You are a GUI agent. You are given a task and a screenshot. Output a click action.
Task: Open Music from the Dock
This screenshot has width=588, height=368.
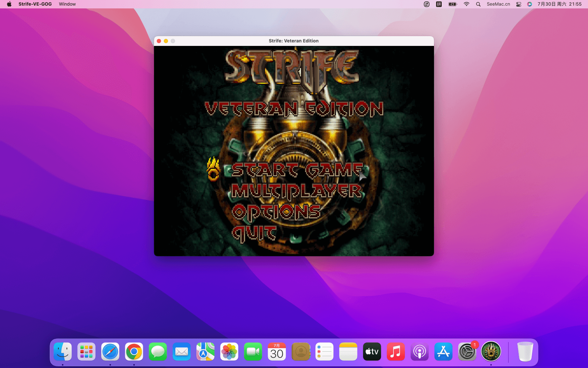point(396,352)
